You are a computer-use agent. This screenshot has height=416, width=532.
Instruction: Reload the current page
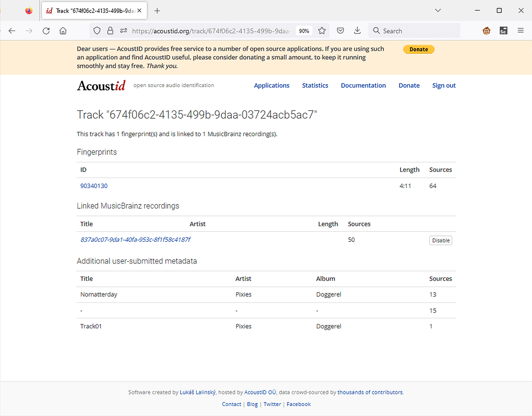point(46,31)
